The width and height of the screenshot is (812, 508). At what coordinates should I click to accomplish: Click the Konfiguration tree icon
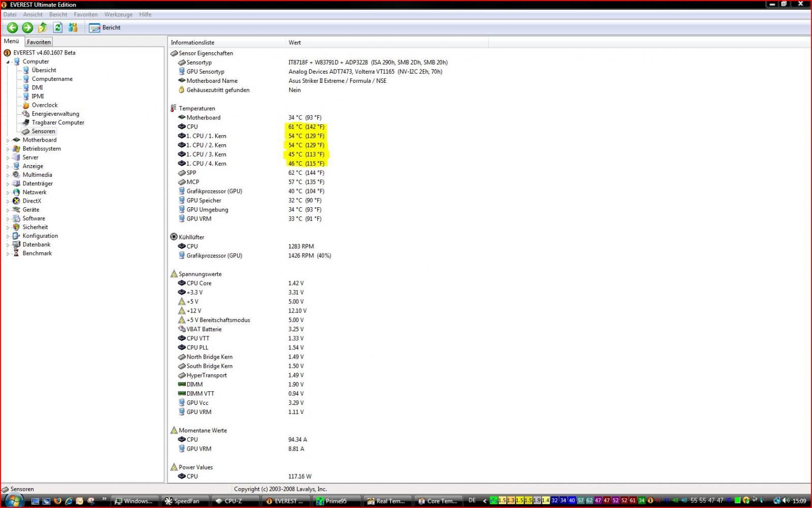(x=16, y=236)
